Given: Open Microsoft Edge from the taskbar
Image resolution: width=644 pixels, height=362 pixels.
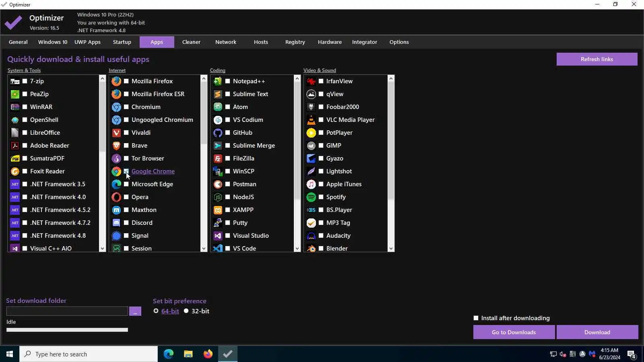Looking at the screenshot, I should (168, 354).
